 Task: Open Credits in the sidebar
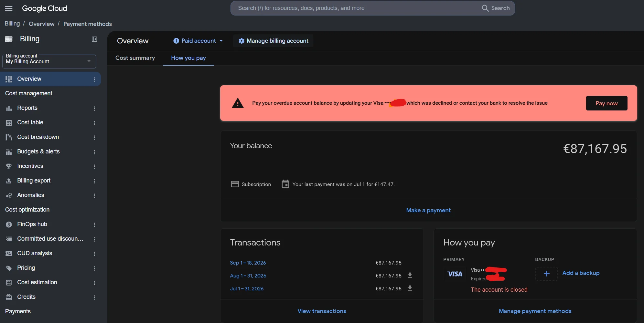(x=50, y=297)
